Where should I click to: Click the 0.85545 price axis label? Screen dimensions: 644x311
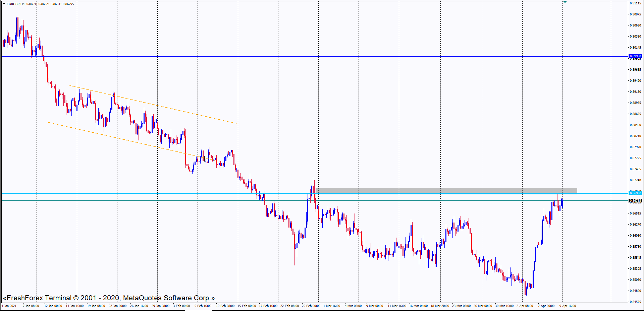635,258
